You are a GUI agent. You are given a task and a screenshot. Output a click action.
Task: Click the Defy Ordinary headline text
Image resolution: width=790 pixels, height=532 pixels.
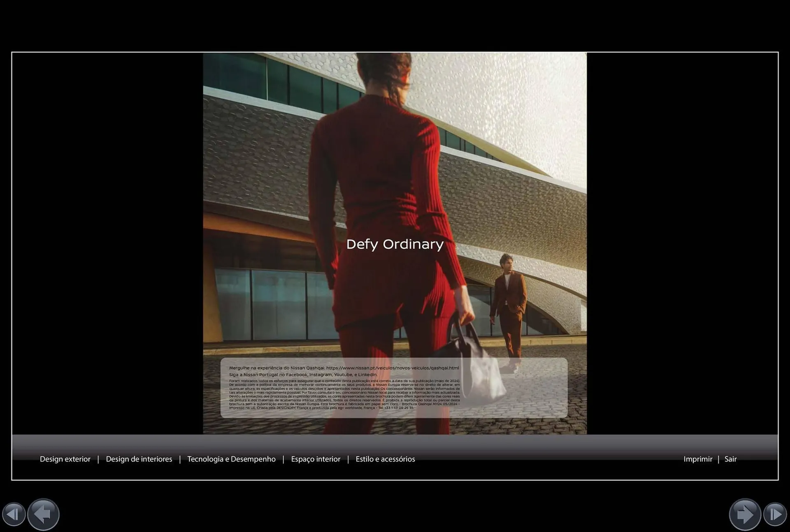click(x=395, y=244)
